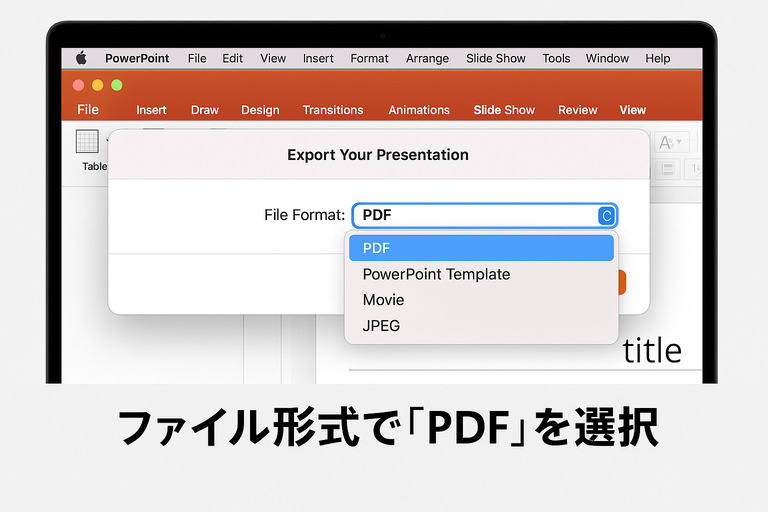The height and width of the screenshot is (512, 768).
Task: Choose PowerPoint Template format option
Action: 481,274
